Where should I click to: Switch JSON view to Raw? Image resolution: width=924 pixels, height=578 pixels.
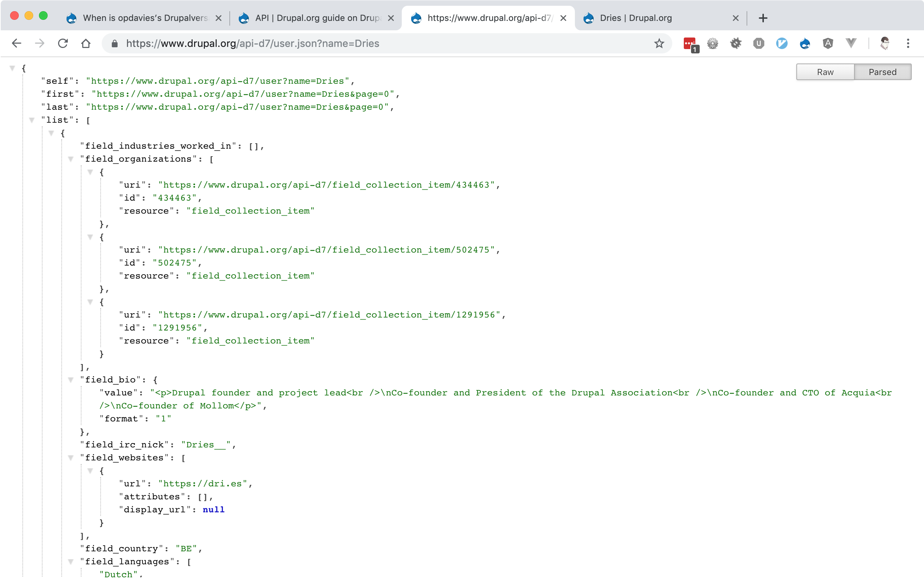[x=825, y=72]
